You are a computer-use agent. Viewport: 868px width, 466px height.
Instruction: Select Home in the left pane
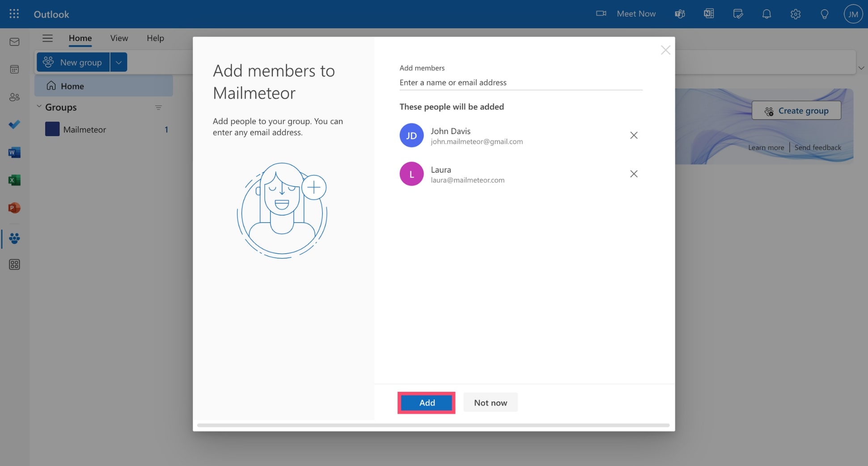click(x=104, y=86)
